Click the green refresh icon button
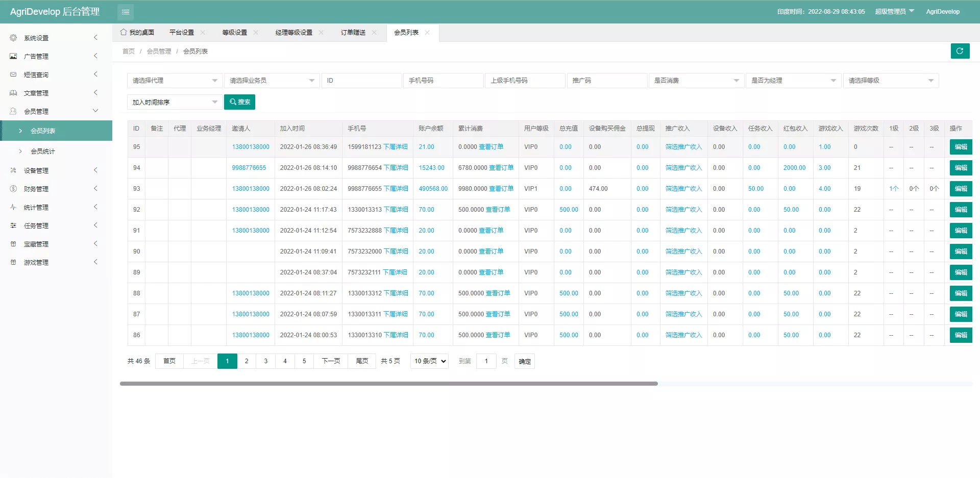The height and width of the screenshot is (478, 980). coord(960,51)
